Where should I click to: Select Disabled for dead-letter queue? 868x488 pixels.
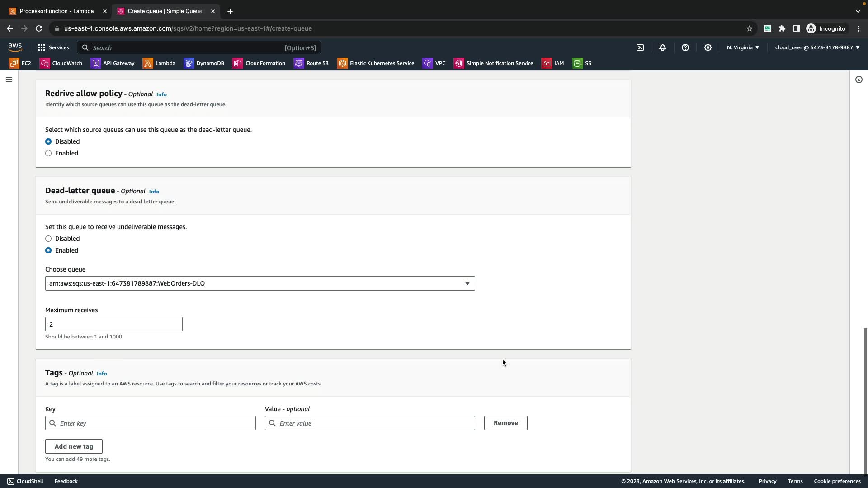point(48,239)
